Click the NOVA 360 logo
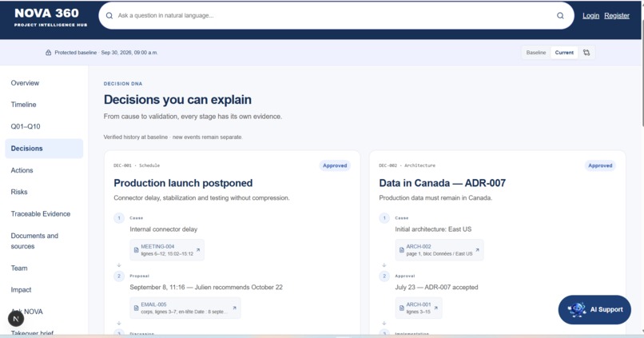The image size is (644, 338). pyautogui.click(x=51, y=18)
